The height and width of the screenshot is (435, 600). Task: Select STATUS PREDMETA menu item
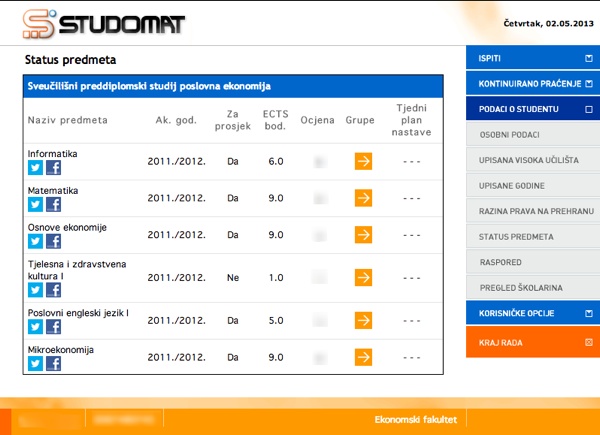click(x=533, y=236)
